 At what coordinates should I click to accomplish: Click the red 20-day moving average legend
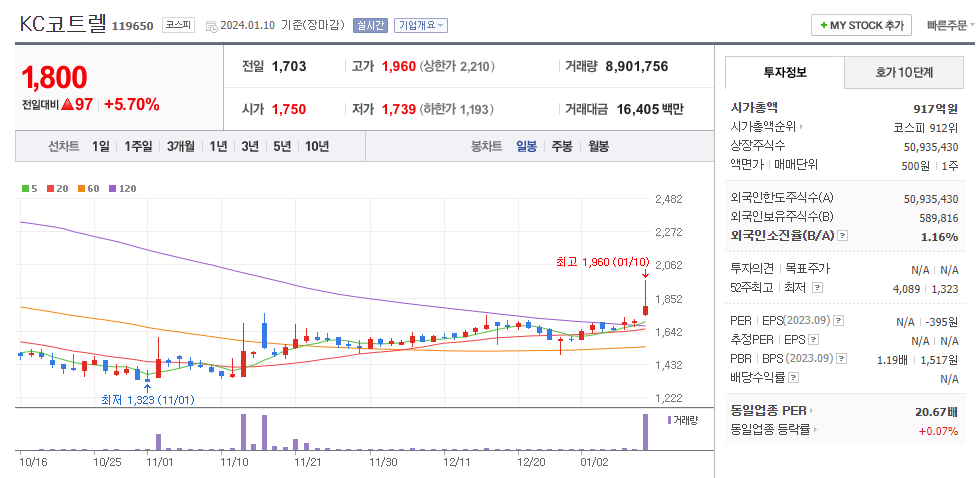click(x=58, y=188)
